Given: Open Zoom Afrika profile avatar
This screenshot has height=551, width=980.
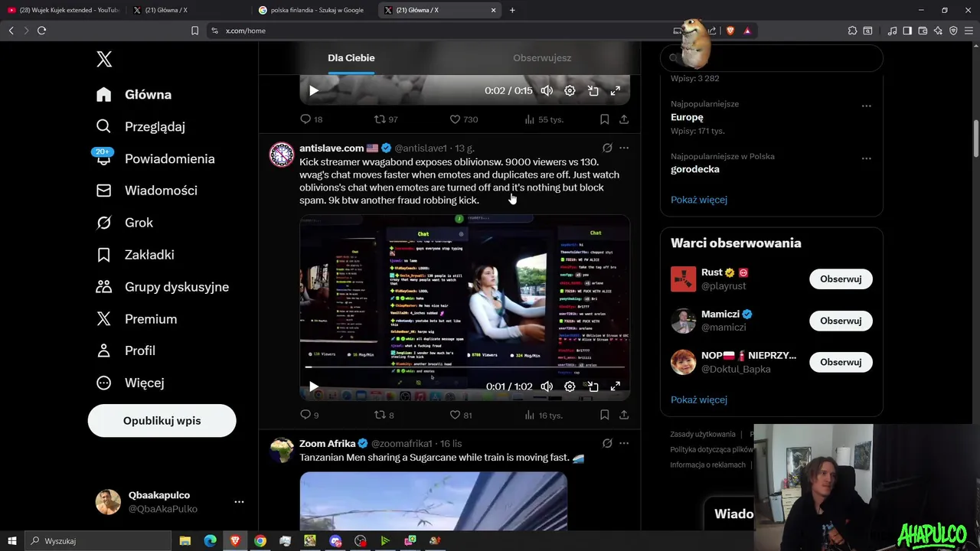Looking at the screenshot, I should [282, 450].
